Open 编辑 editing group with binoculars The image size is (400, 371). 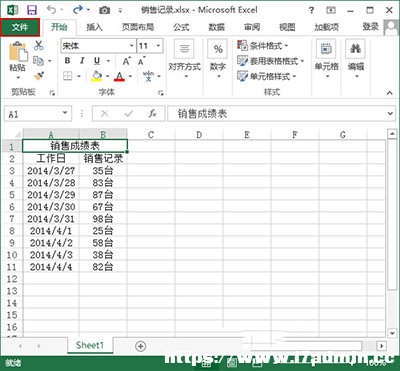point(356,60)
